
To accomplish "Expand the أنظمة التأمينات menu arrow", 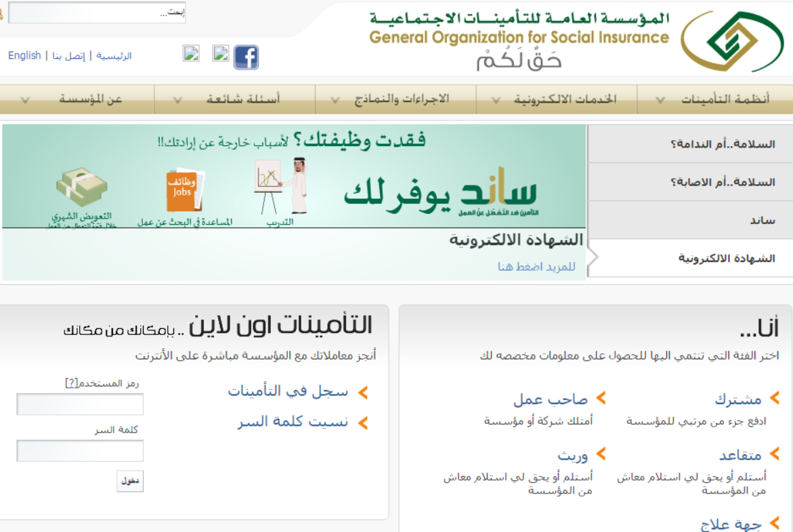I will [660, 100].
